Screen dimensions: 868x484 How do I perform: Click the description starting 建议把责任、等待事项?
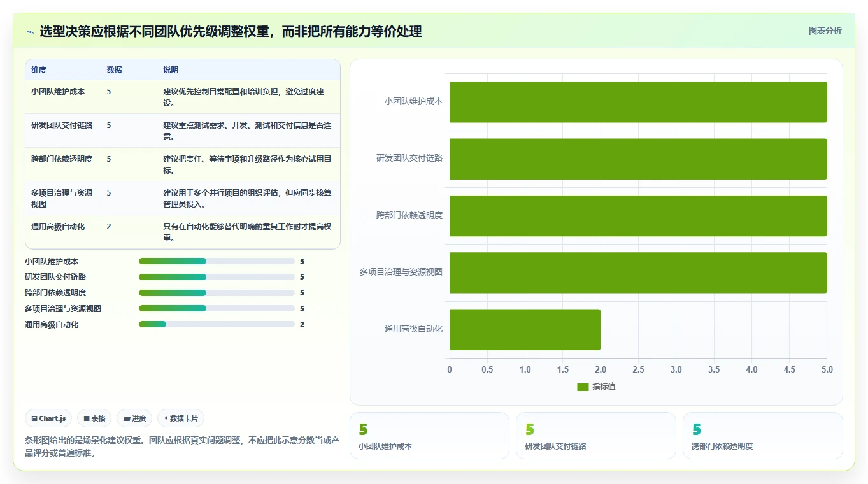247,164
